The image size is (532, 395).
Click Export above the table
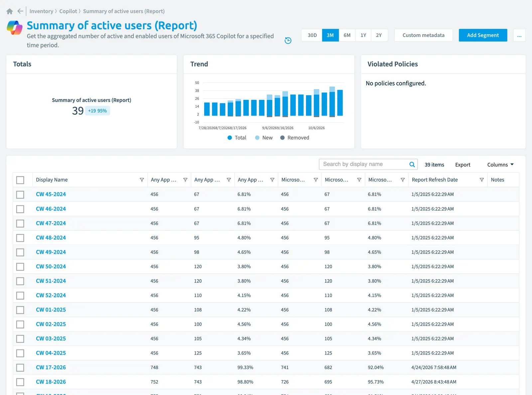pyautogui.click(x=463, y=165)
